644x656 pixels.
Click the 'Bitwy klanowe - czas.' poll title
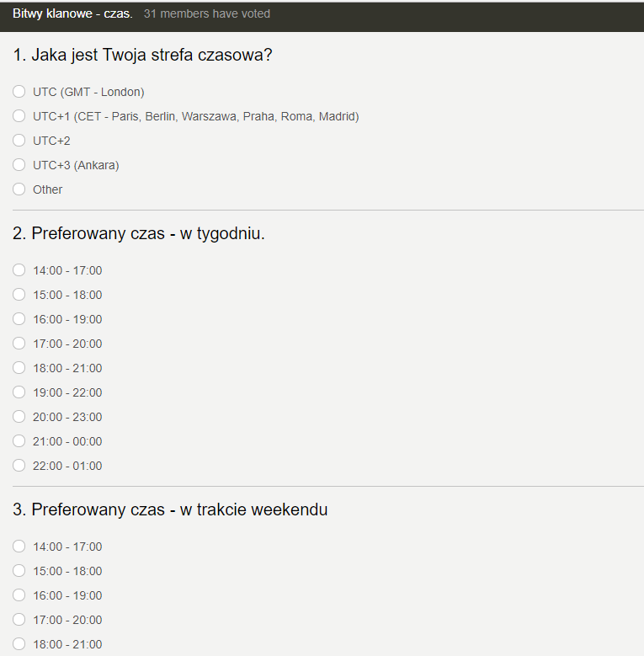[72, 14]
